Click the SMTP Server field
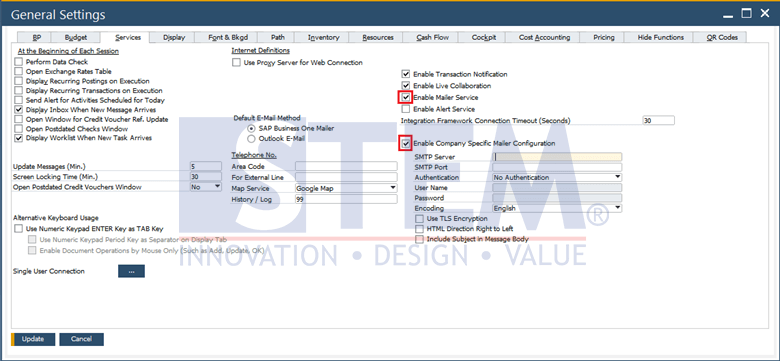Image resolution: width=780 pixels, height=361 pixels. (x=557, y=157)
